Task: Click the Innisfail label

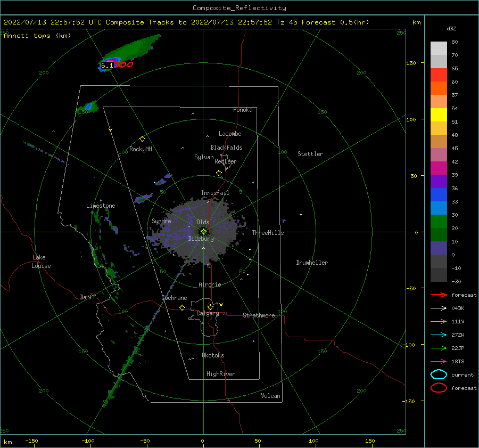Action: point(215,193)
